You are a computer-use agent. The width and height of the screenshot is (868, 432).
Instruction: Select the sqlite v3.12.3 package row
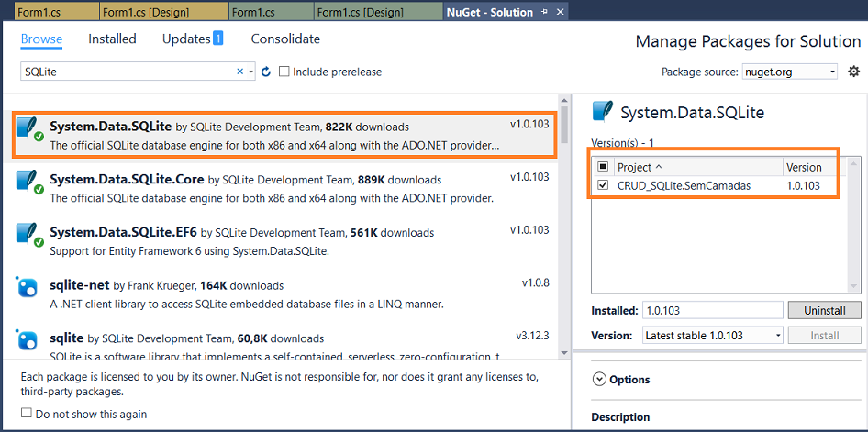coord(283,342)
